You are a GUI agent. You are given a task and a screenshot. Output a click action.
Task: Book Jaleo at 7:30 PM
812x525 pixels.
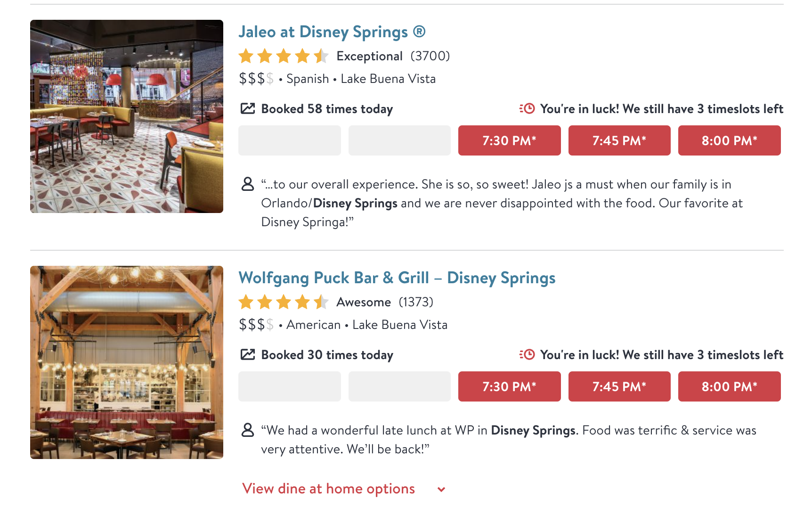click(x=509, y=140)
